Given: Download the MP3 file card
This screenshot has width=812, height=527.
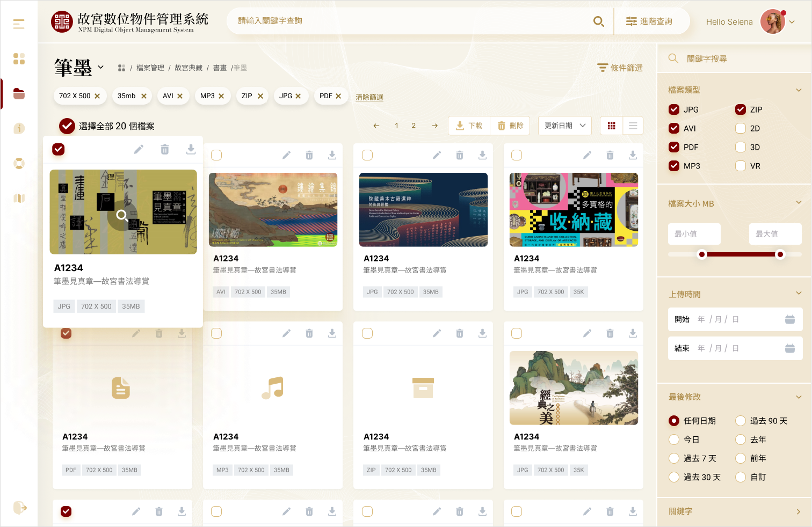Looking at the screenshot, I should coord(332,333).
